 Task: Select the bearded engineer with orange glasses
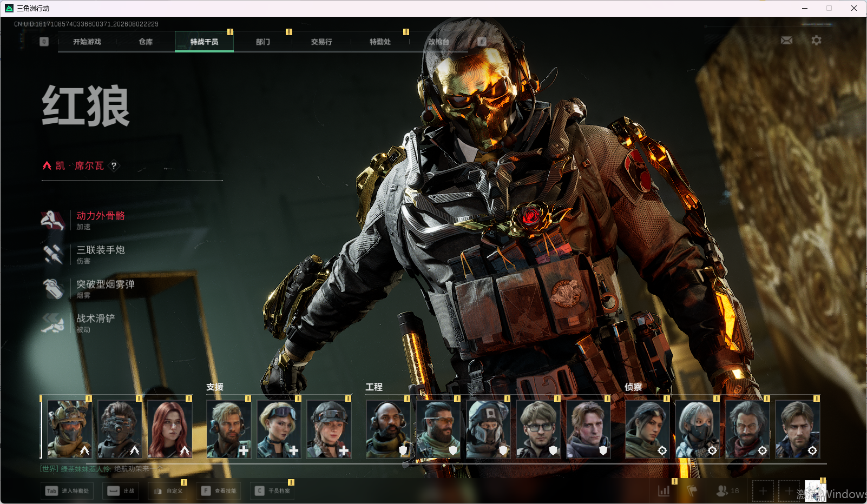pyautogui.click(x=438, y=429)
